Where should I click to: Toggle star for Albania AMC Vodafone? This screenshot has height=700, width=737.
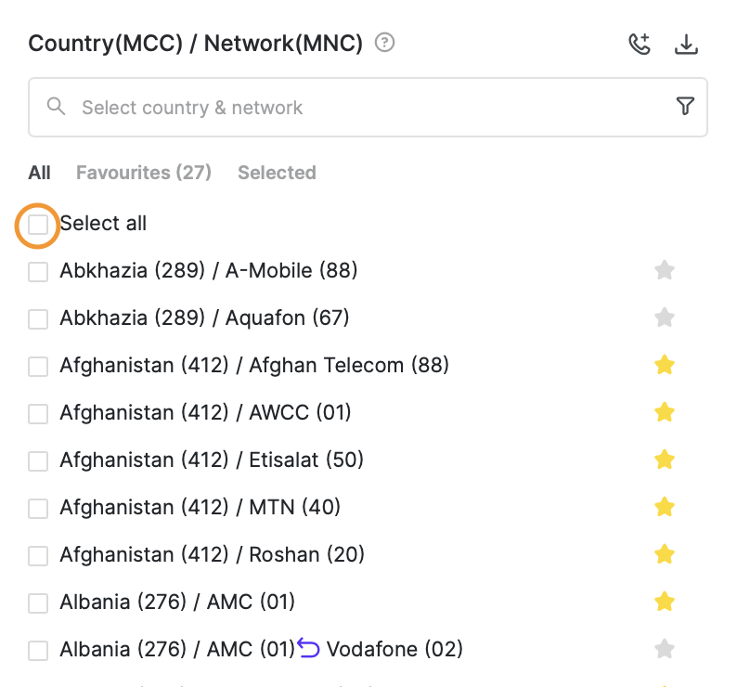click(665, 649)
